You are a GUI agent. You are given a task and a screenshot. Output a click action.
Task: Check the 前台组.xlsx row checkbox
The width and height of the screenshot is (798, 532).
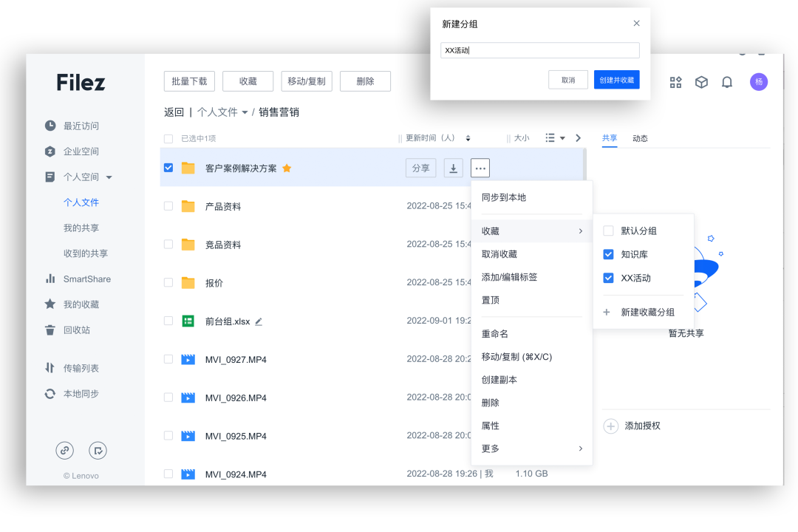point(168,320)
